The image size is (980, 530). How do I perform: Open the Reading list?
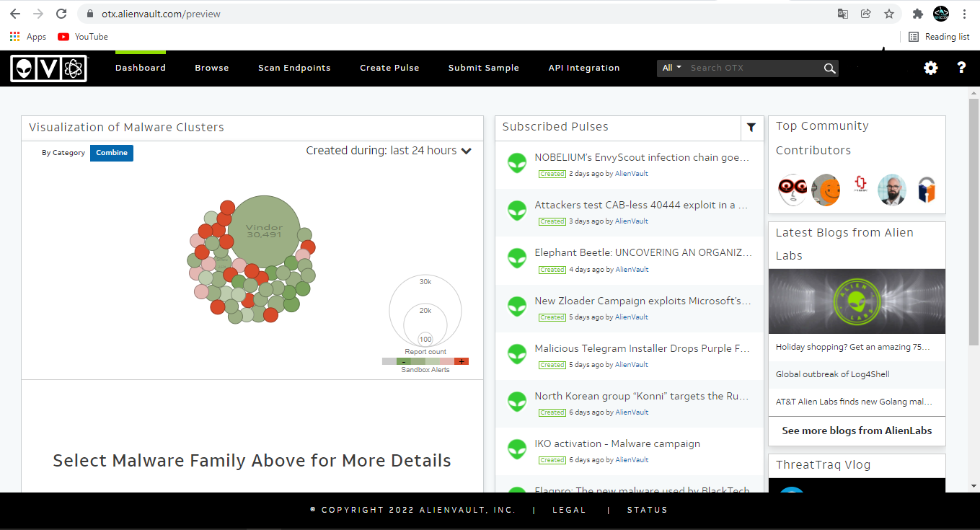(939, 37)
